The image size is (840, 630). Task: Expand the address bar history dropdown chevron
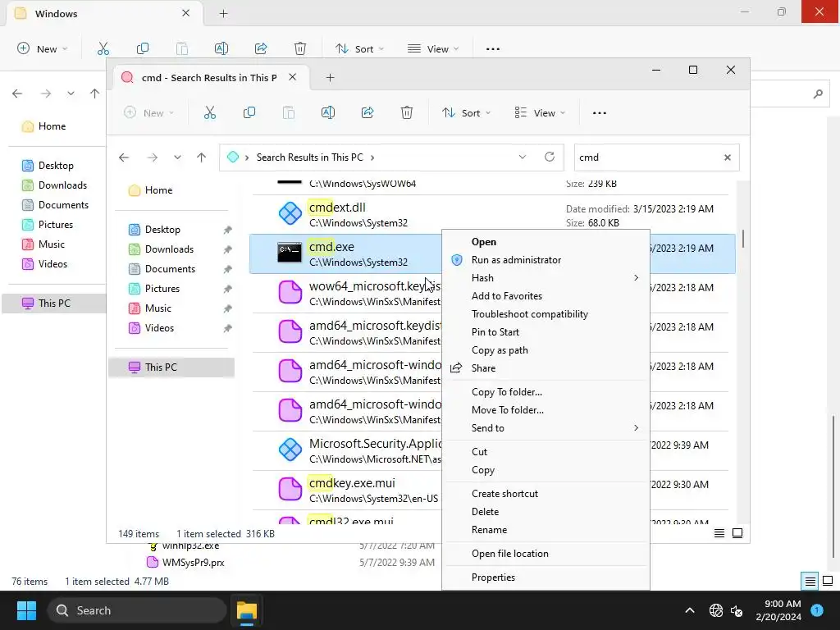pyautogui.click(x=523, y=157)
